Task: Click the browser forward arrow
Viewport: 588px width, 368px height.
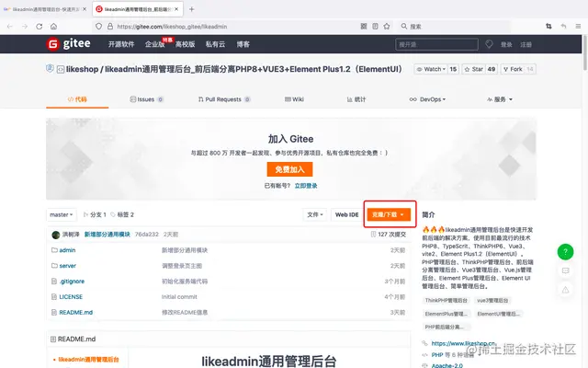Action: (25, 27)
